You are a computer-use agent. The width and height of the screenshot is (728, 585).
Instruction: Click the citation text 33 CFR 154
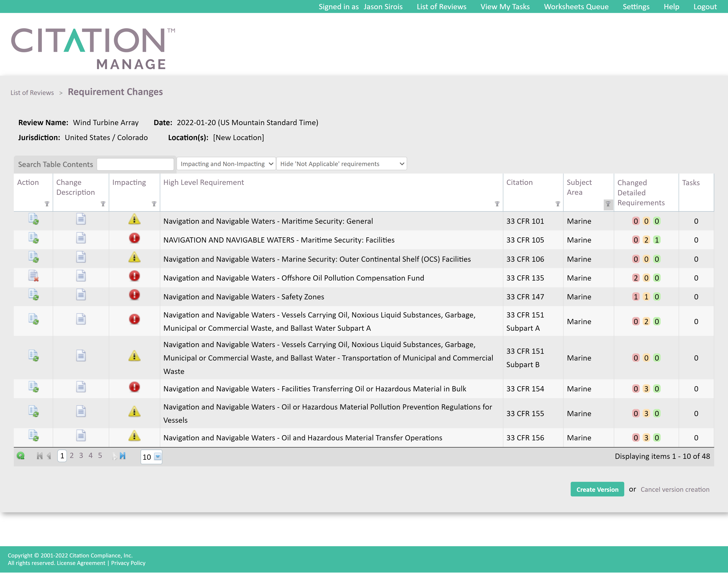pyautogui.click(x=525, y=389)
